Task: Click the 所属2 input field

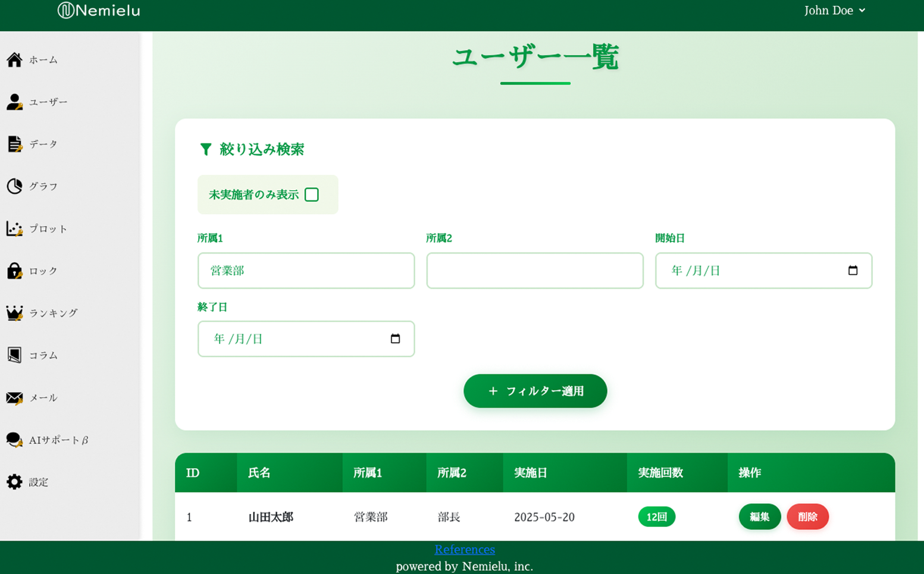Action: tap(534, 271)
